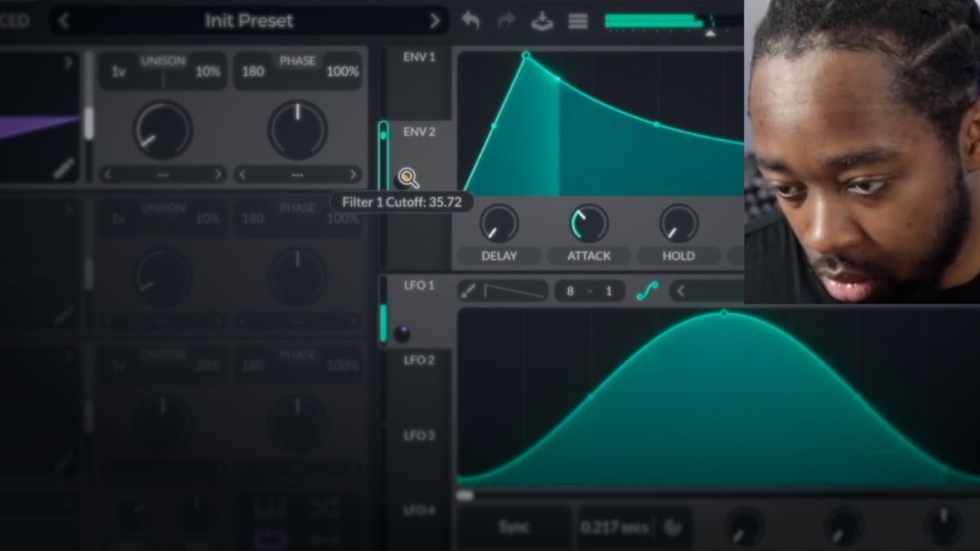Select the ENV 1 tab
The image size is (980, 551).
[x=419, y=57]
